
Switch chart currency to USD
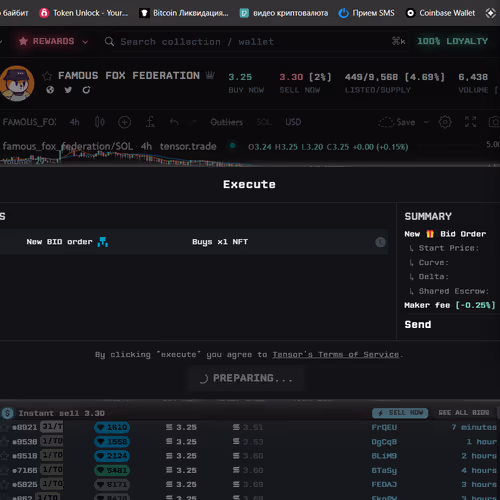293,122
